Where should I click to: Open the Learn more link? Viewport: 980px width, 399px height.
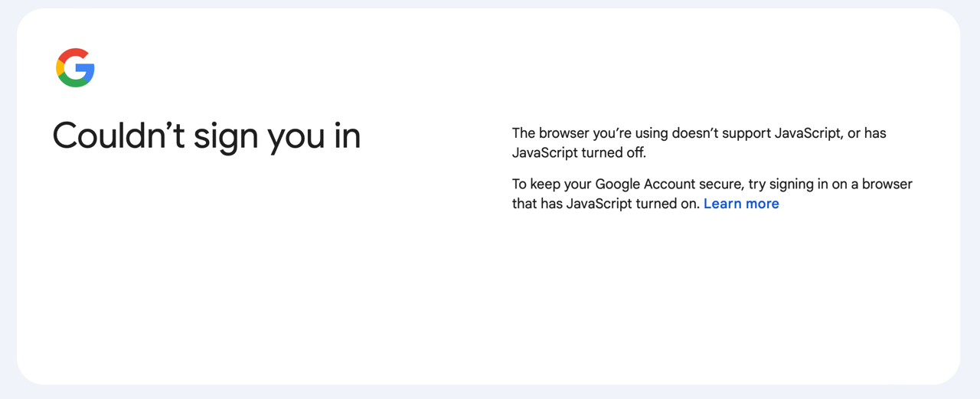[740, 204]
